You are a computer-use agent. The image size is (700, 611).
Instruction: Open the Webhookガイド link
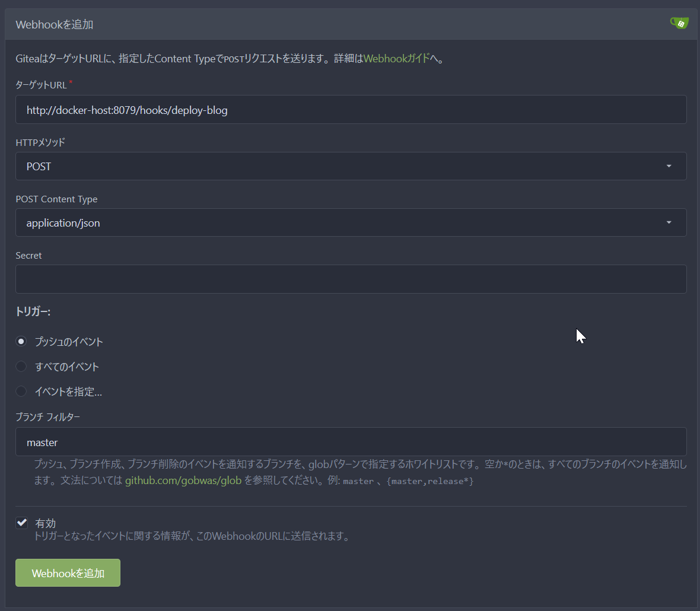pyautogui.click(x=396, y=59)
